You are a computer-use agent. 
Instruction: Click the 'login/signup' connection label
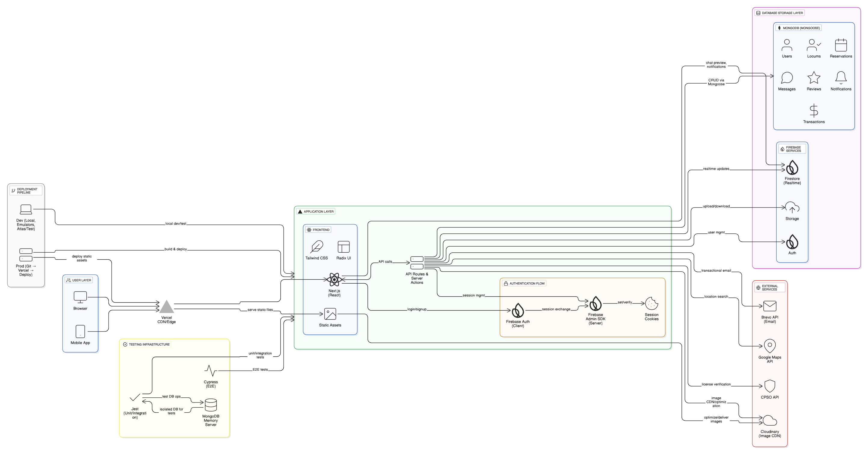pos(417,309)
